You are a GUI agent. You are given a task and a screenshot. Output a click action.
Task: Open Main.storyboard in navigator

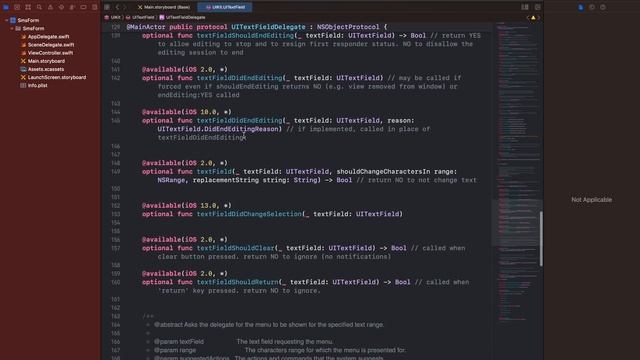46,61
